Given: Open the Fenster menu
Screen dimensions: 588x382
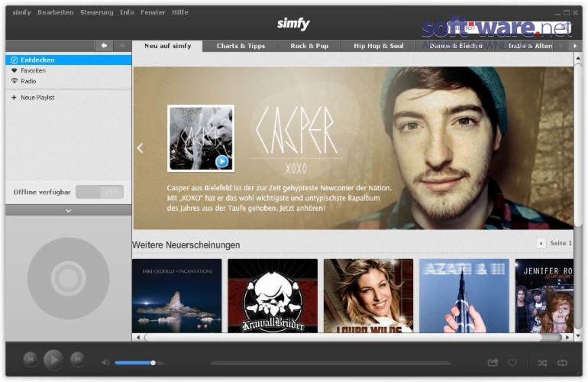Looking at the screenshot, I should coord(153,12).
